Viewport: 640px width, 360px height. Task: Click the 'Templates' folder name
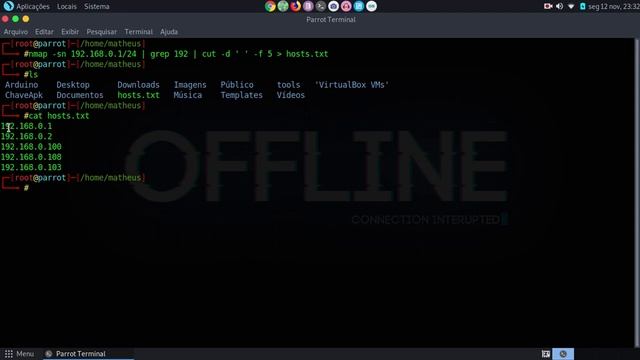click(x=242, y=95)
